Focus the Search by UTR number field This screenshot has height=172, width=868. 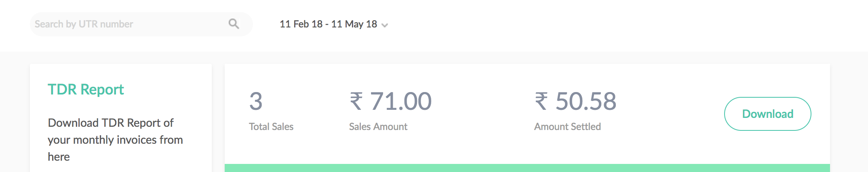141,24
